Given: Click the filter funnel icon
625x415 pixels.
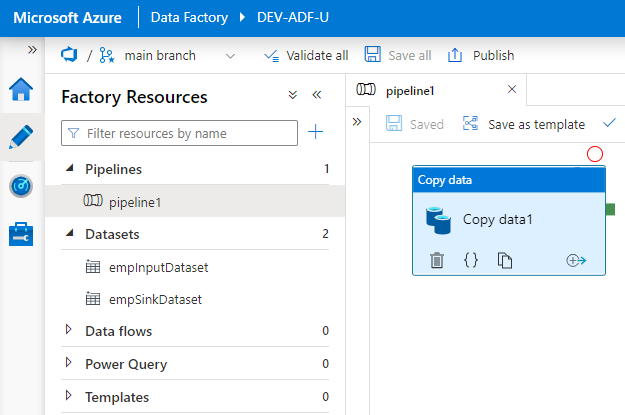Looking at the screenshot, I should (x=73, y=133).
